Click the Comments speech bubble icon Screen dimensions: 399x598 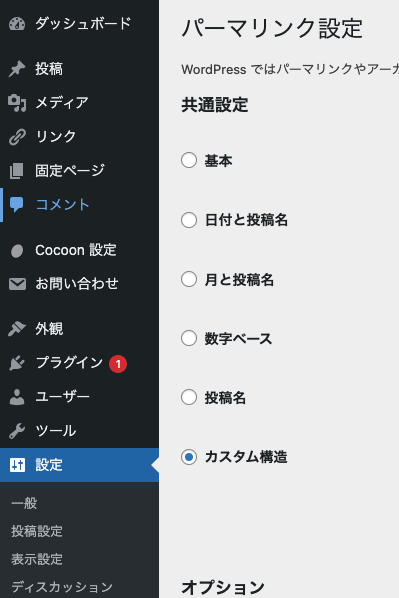click(x=17, y=205)
